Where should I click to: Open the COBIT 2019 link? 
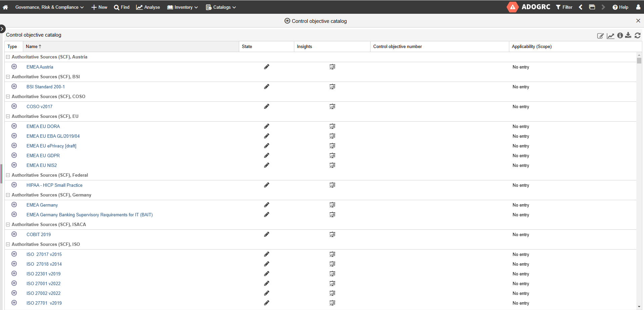39,234
